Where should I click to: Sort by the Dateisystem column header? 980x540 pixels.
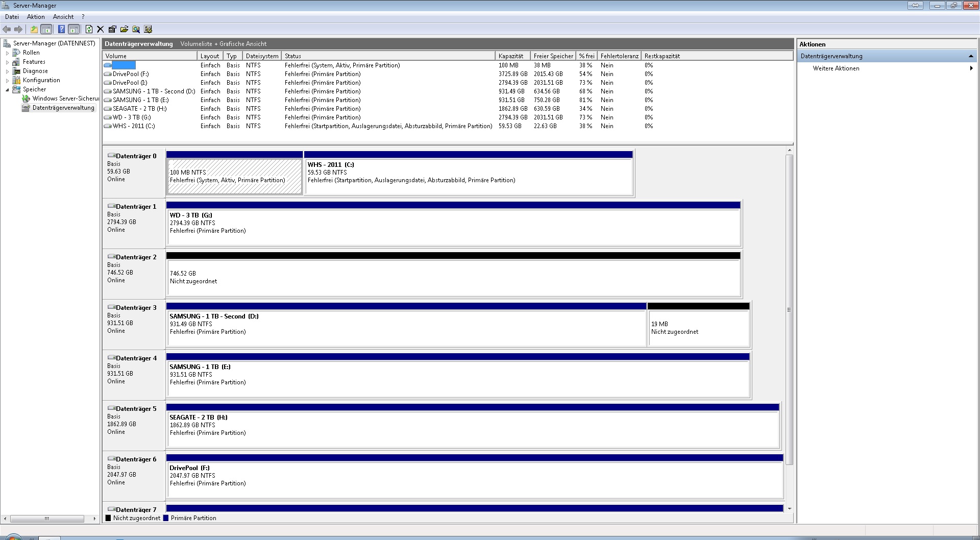[x=262, y=56]
